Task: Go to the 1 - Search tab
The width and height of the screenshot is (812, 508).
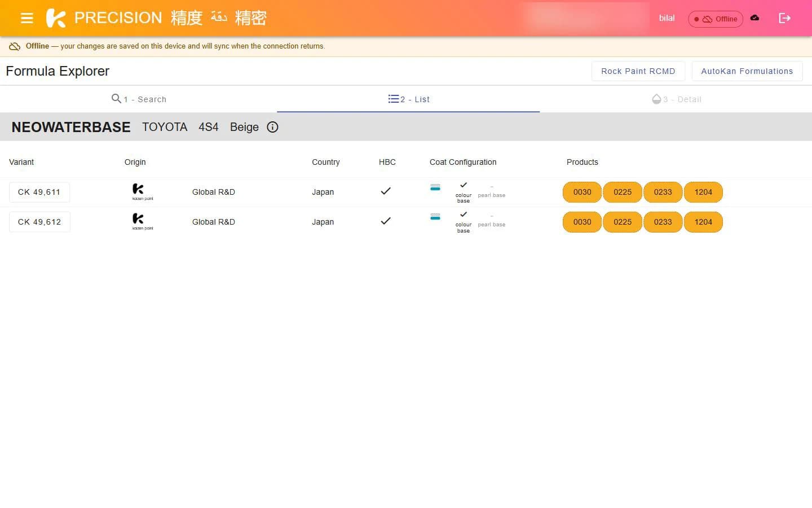Action: coord(139,99)
